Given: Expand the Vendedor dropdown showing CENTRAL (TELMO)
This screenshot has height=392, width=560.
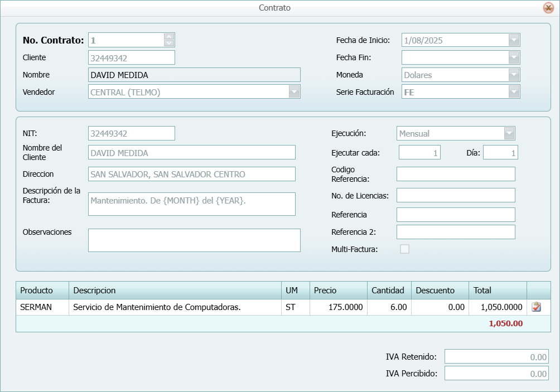Looking at the screenshot, I should [294, 91].
